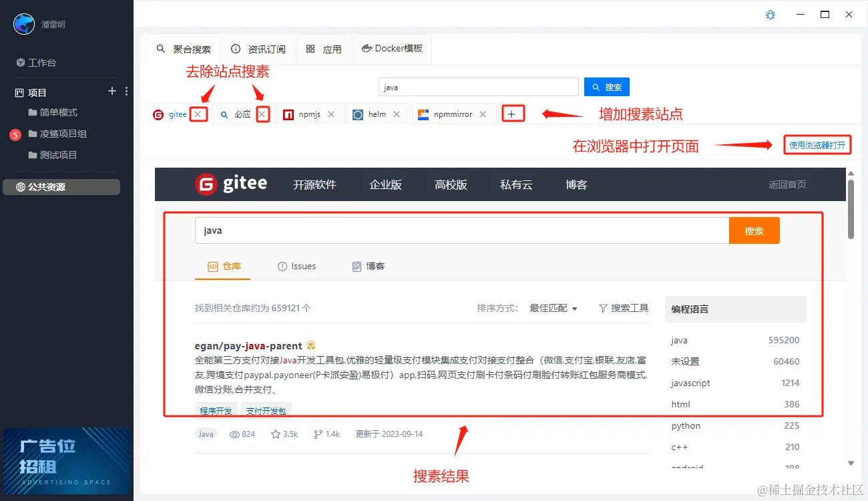Image resolution: width=868 pixels, height=501 pixels.
Task: Close the helm site tab
Action: pos(397,114)
